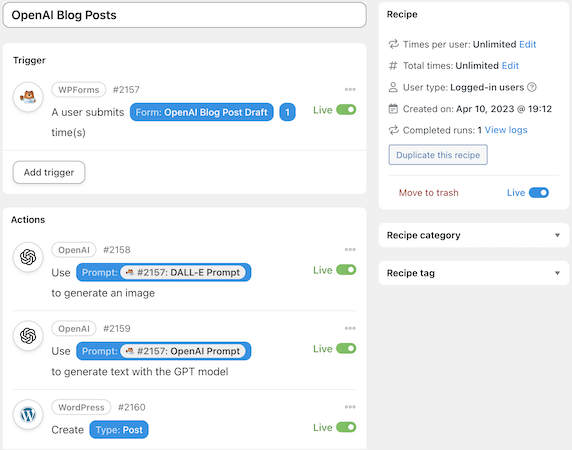The image size is (572, 450).
Task: Click the calendar icon beside Created on
Action: click(x=393, y=109)
